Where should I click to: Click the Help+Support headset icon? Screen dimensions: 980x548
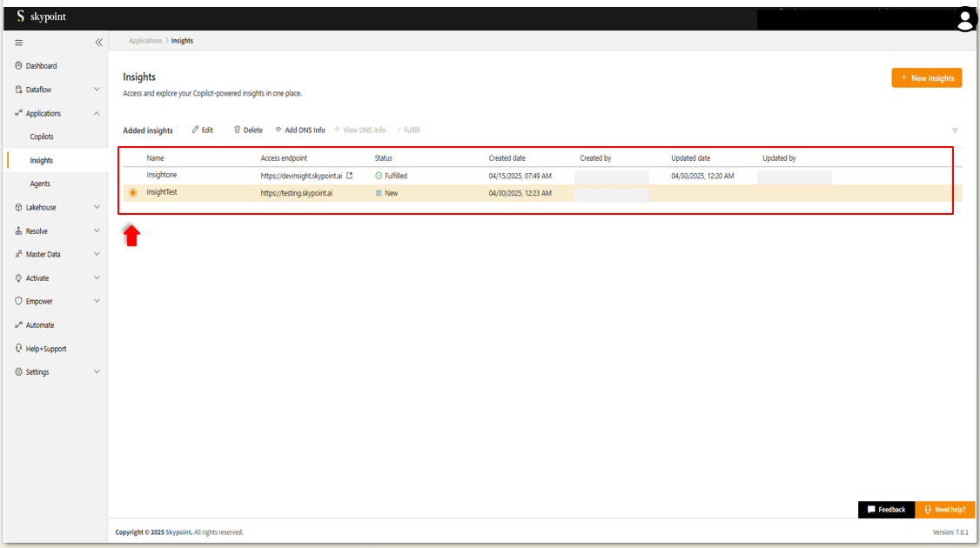19,348
